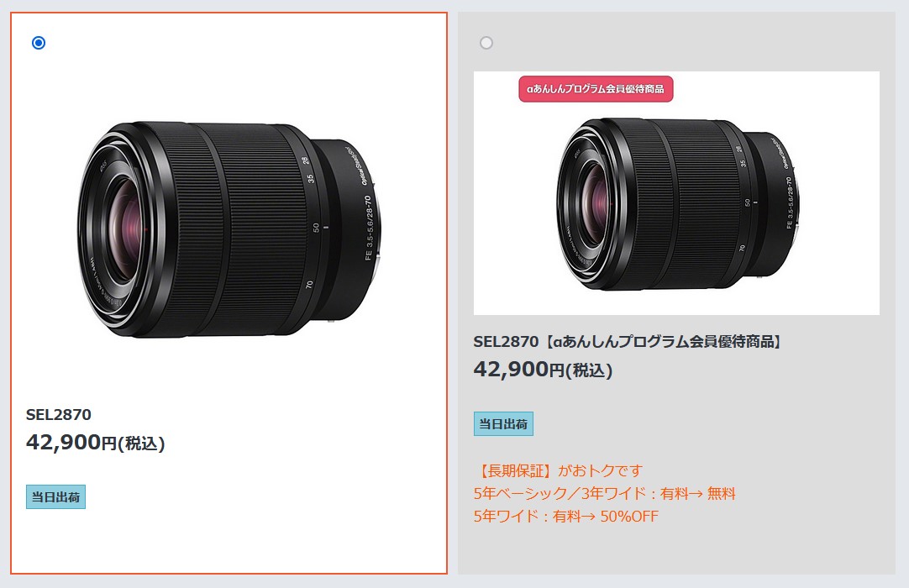Click the (税込) label in the white card
The height and width of the screenshot is (588, 909).
(141, 444)
